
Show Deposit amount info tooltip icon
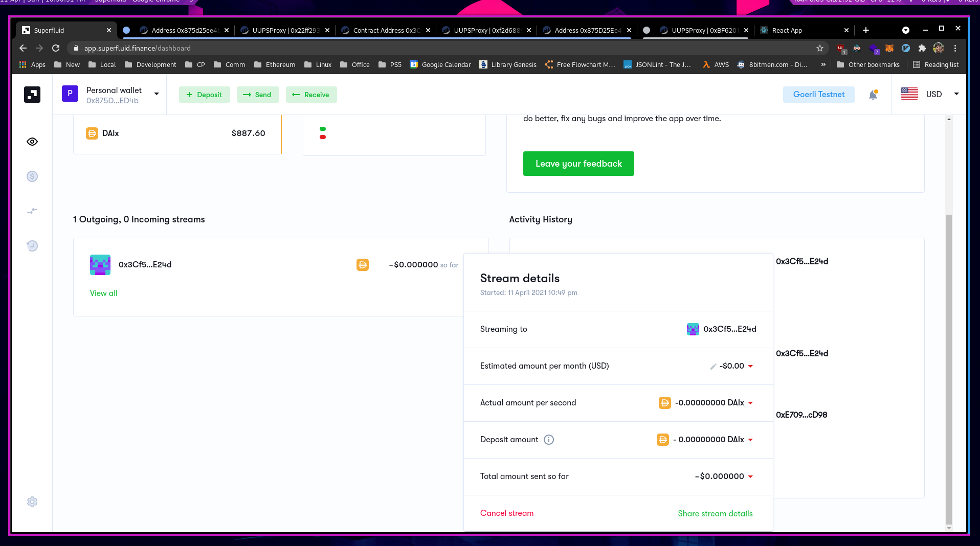pos(549,440)
